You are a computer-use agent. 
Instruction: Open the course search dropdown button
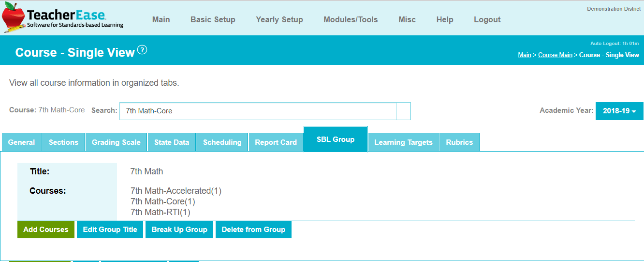pos(403,111)
